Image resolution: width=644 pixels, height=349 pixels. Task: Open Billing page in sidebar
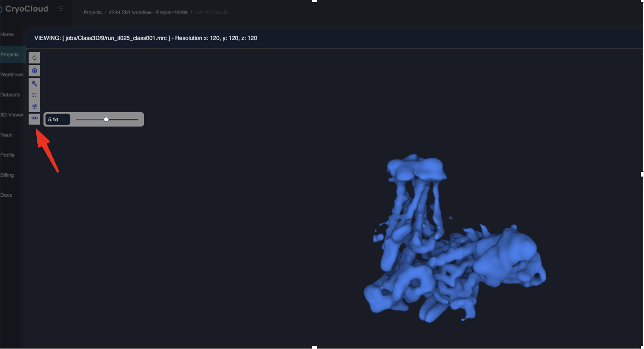pos(7,175)
